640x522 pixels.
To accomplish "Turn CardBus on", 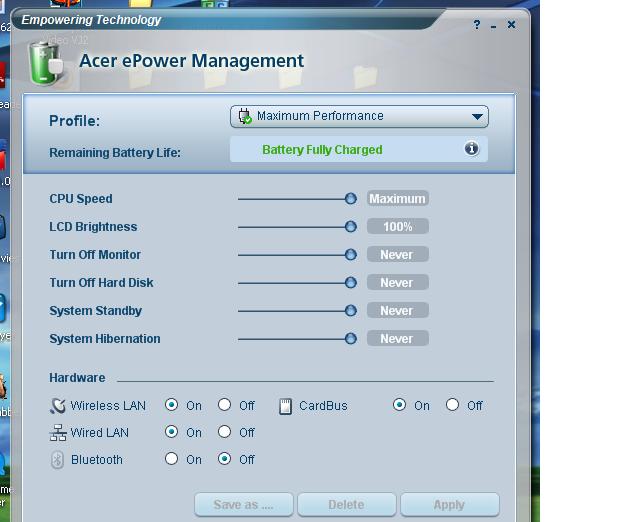I will click(x=399, y=405).
